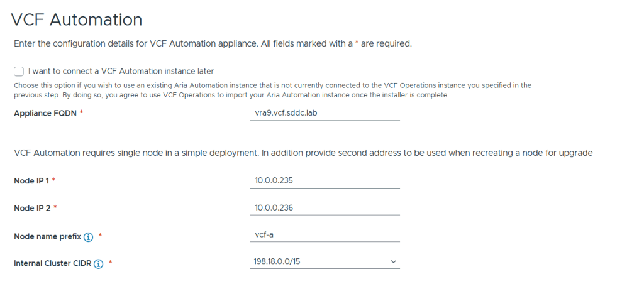Click the Appliance FQDN label
644x301 pixels.
coord(45,112)
